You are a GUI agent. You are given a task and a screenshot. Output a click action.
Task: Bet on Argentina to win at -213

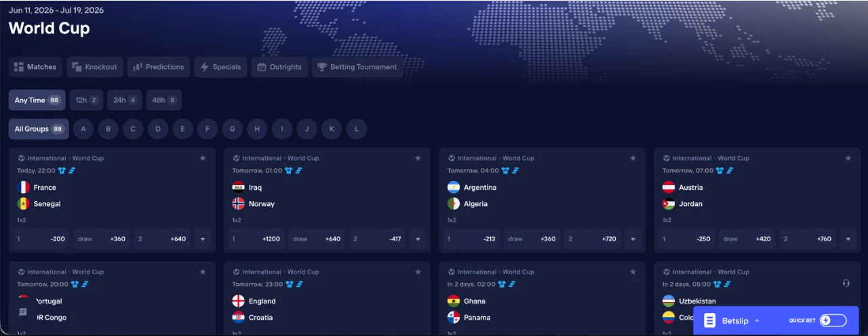tap(471, 239)
